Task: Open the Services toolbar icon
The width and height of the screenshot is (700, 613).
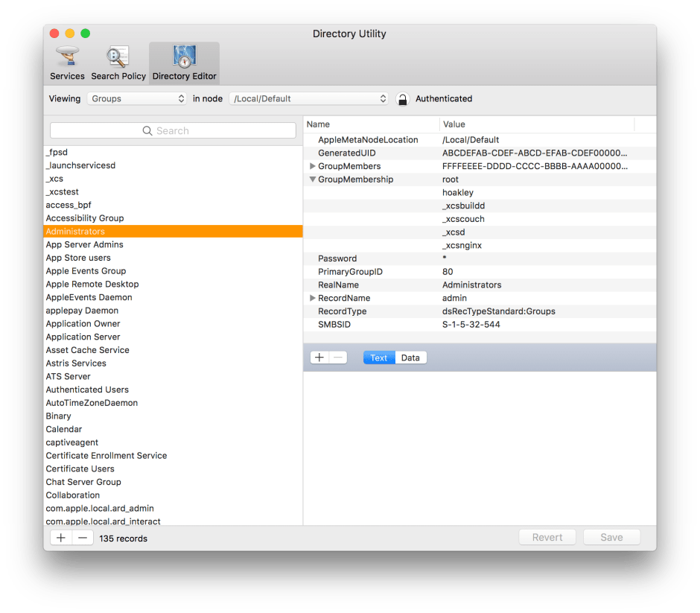Action: pyautogui.click(x=67, y=63)
